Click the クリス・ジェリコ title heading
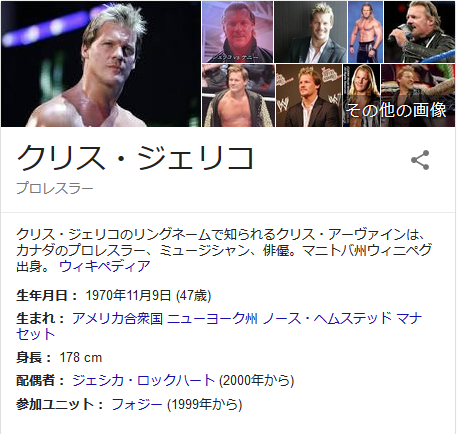The height and width of the screenshot is (434, 460). (135, 158)
